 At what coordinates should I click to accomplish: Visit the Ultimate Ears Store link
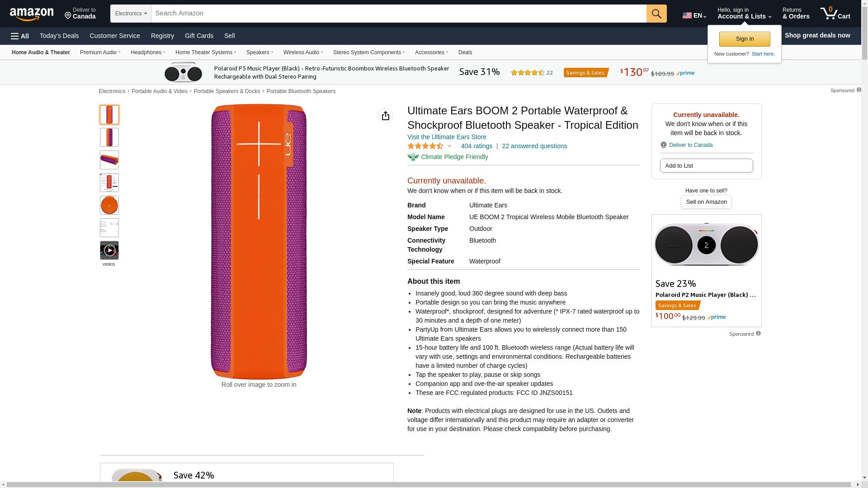(447, 137)
